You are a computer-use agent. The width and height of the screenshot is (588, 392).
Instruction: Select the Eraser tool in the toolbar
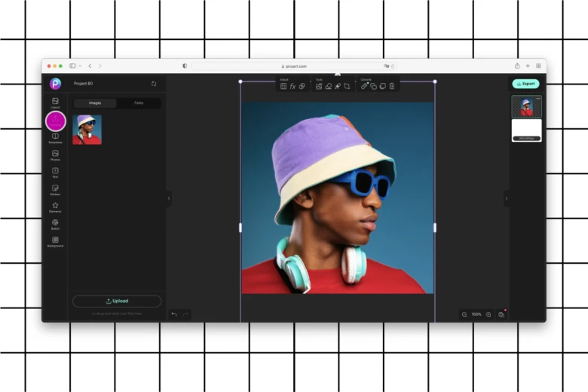tap(328, 87)
